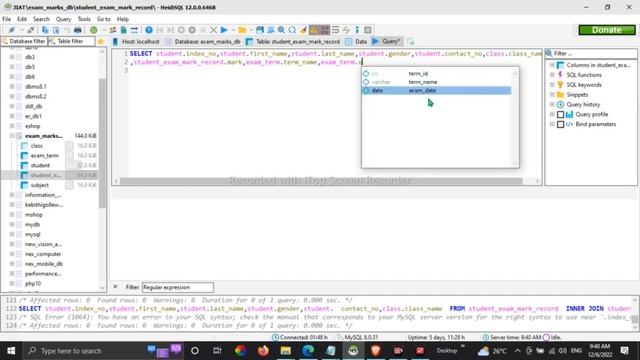Click the Snippets folder icon

point(560,95)
